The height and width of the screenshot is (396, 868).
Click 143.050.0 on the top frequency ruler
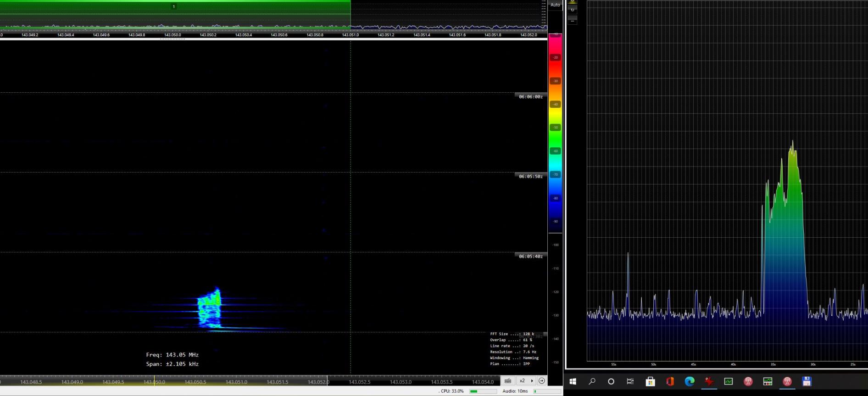point(172,35)
